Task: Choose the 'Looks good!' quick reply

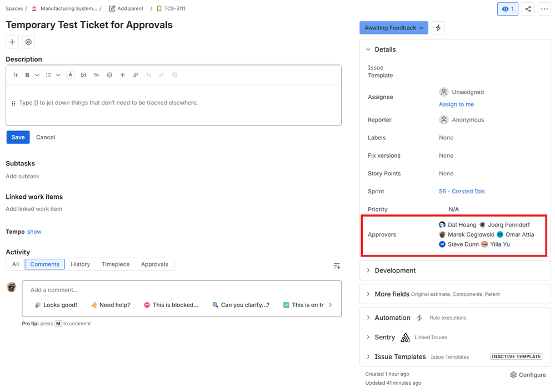Action: click(56, 305)
